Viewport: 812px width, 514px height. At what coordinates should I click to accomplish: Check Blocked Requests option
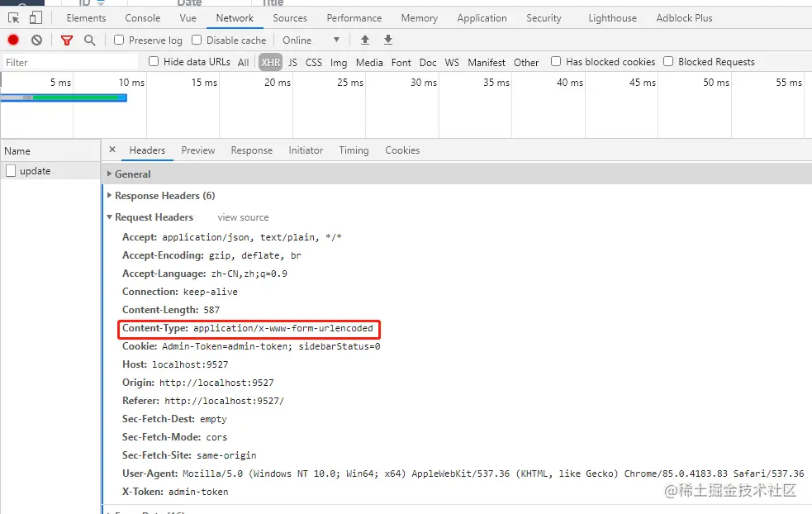668,62
